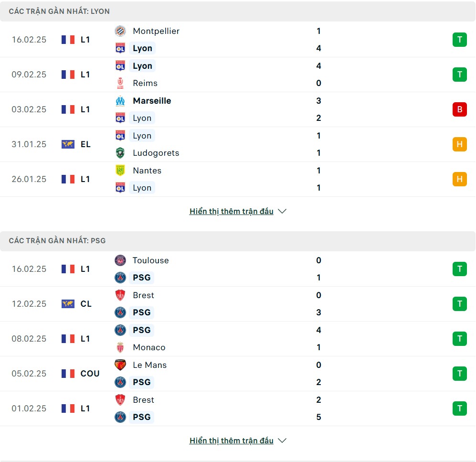Click the red B result badge
The width and height of the screenshot is (476, 462).
click(x=459, y=109)
